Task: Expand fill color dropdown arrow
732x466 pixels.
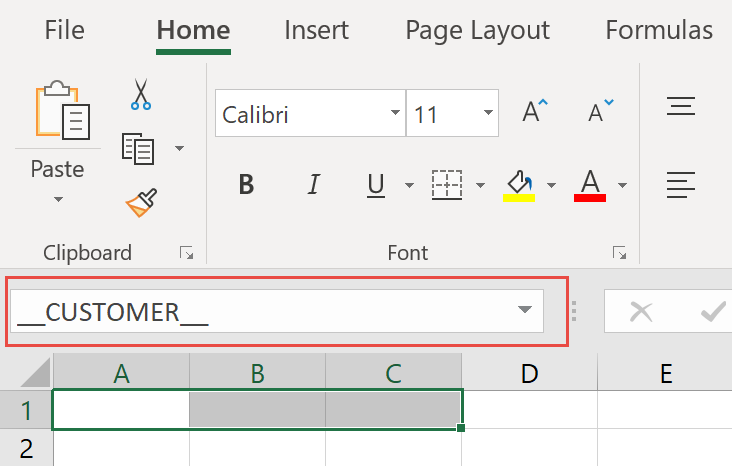Action: click(551, 185)
